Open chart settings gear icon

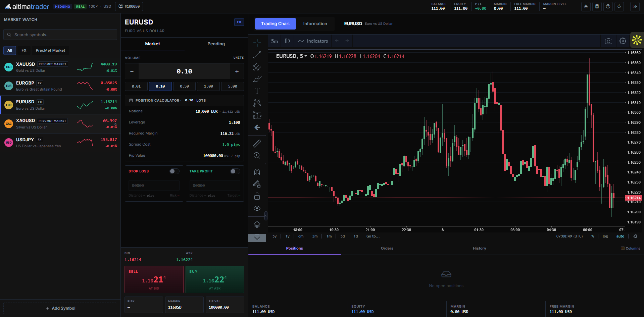623,41
